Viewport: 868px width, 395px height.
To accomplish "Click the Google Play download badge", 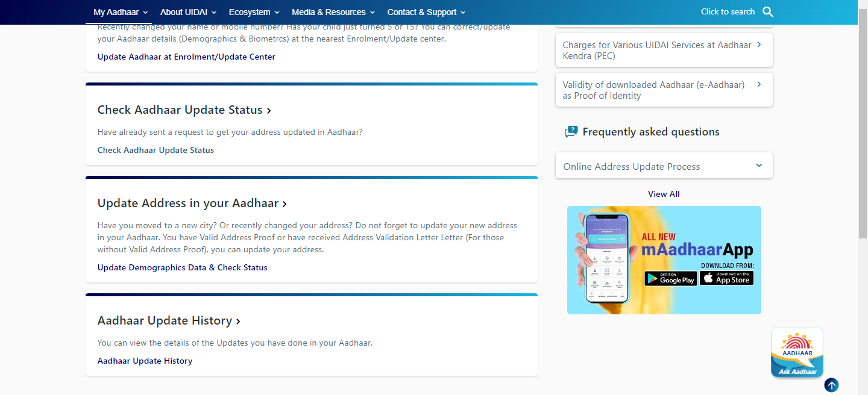I will (x=670, y=278).
